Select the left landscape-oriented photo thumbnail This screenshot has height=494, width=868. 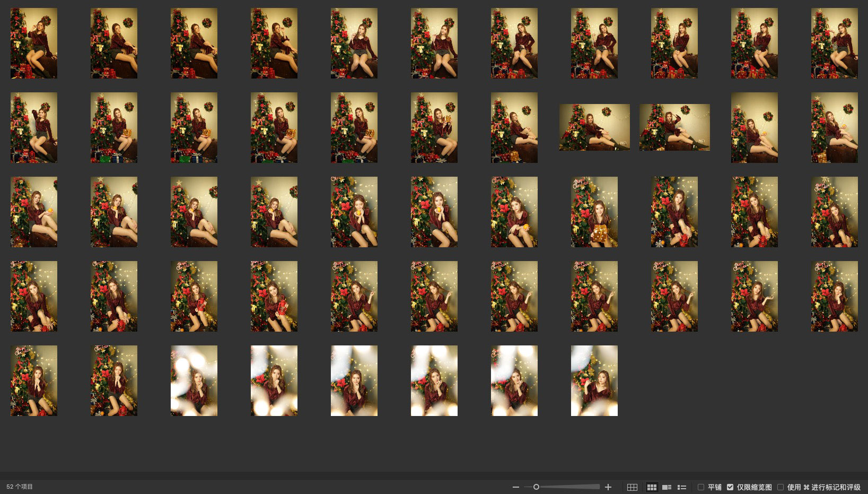pos(594,127)
